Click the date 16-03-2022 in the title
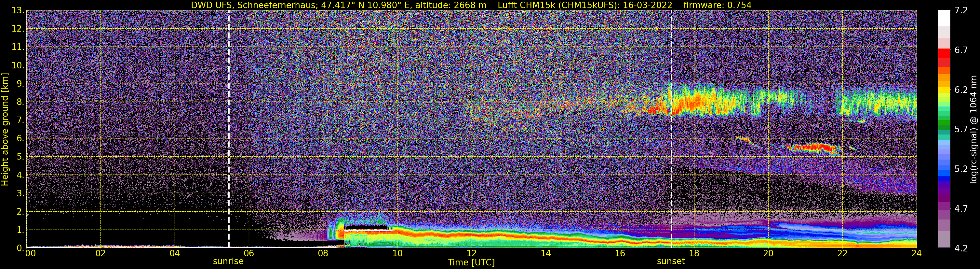 pyautogui.click(x=647, y=5)
